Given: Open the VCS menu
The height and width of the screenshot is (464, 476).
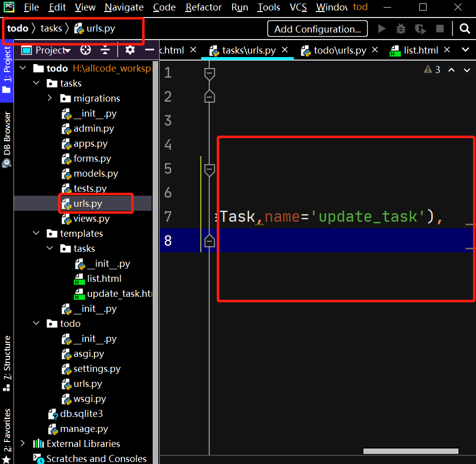Looking at the screenshot, I should click(298, 7).
